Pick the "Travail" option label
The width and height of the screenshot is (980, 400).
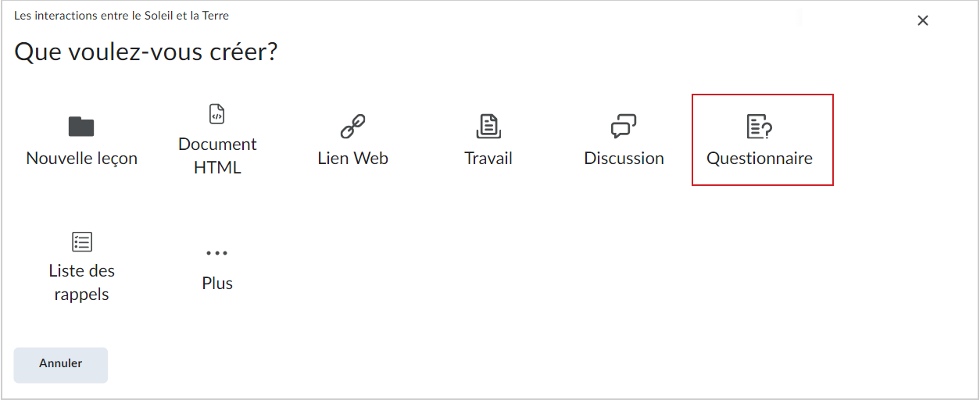click(488, 158)
